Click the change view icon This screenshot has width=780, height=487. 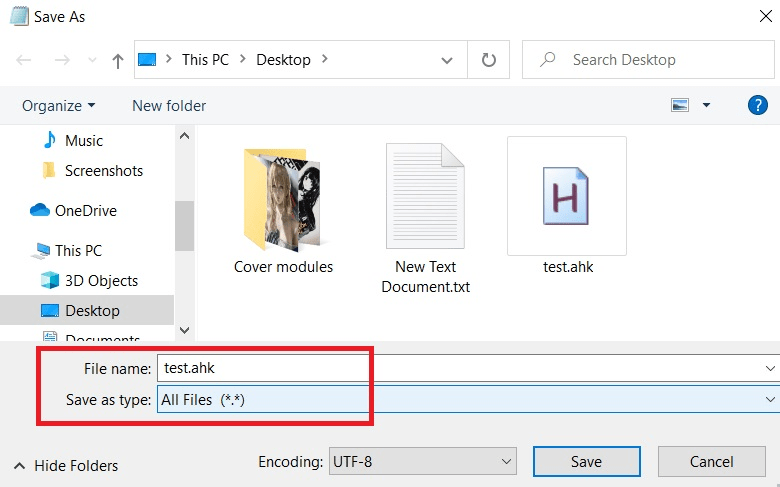[681, 105]
